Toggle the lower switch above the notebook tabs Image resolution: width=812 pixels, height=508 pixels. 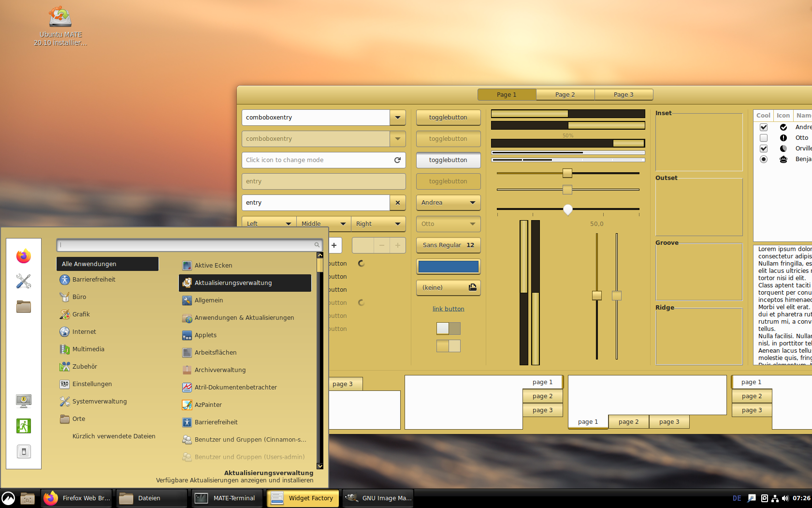449,346
